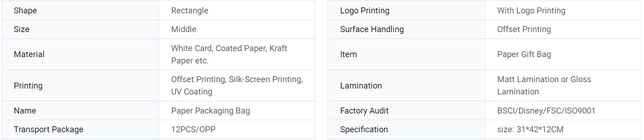Select Matt Lamination or Gloss Lamination value

pyautogui.click(x=544, y=86)
